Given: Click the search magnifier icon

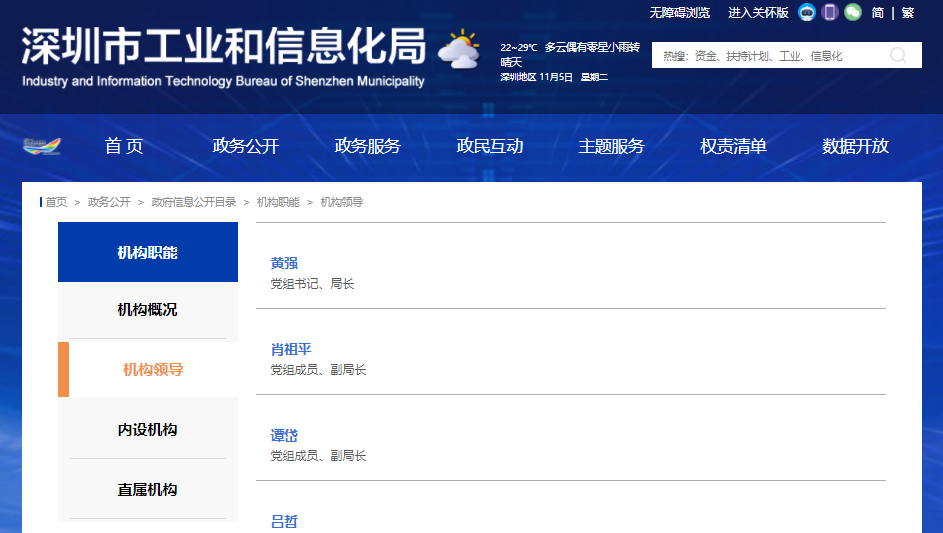Looking at the screenshot, I should click(898, 55).
